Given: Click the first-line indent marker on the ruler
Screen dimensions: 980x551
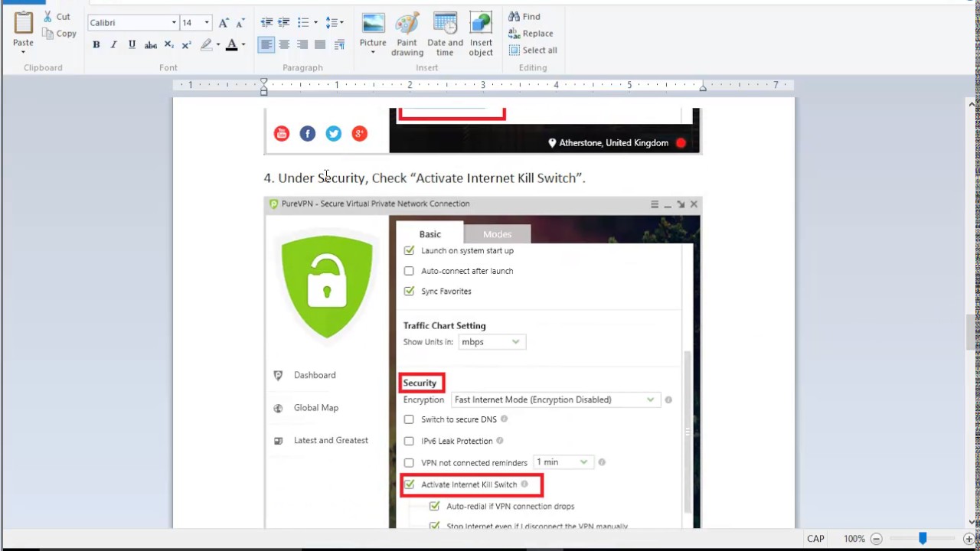Looking at the screenshot, I should click(x=263, y=81).
